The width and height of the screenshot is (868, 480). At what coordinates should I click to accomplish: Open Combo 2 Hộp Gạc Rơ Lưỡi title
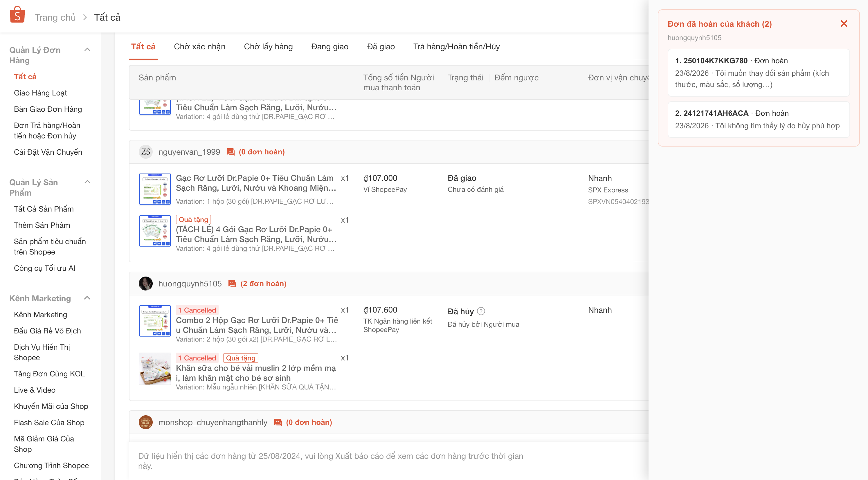pos(257,325)
